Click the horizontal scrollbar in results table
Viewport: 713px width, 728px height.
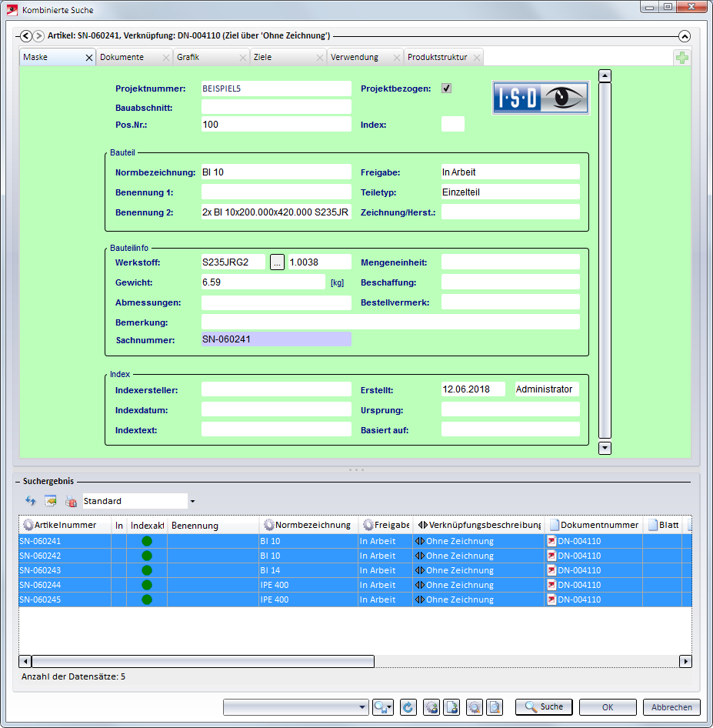click(202, 661)
